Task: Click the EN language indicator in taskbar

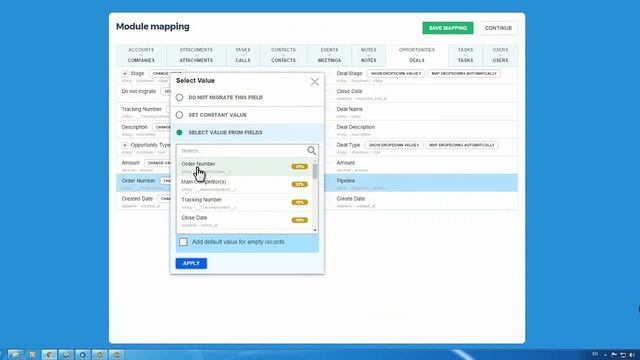Action: [x=595, y=354]
